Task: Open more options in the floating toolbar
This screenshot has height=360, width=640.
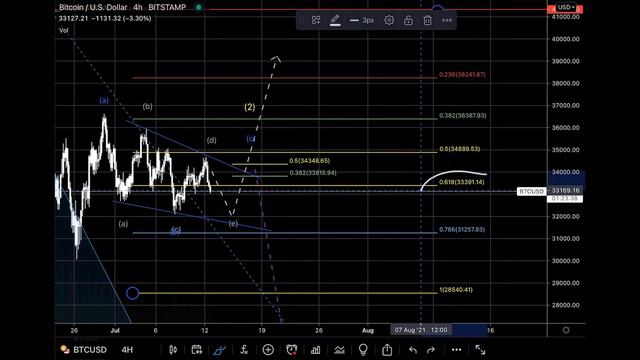Action: pyautogui.click(x=447, y=20)
